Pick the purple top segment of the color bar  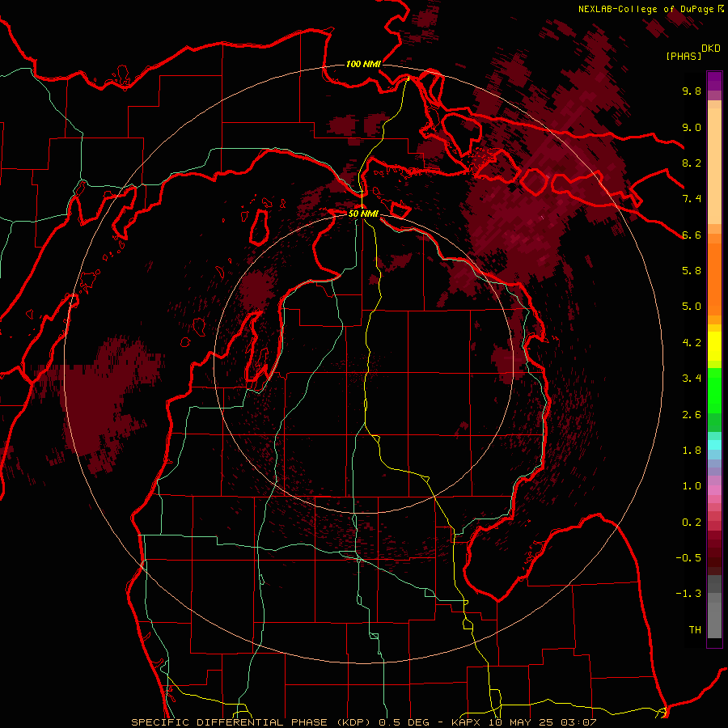[714, 81]
